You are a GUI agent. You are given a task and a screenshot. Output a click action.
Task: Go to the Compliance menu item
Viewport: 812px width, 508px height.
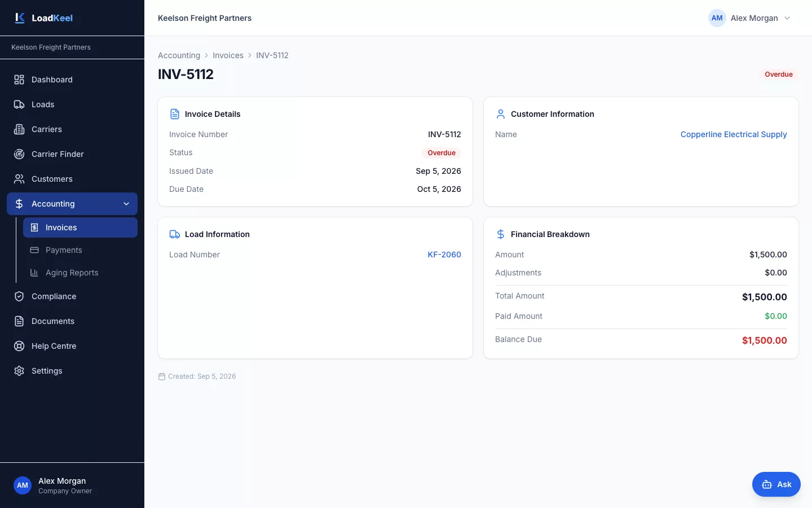[x=72, y=296]
